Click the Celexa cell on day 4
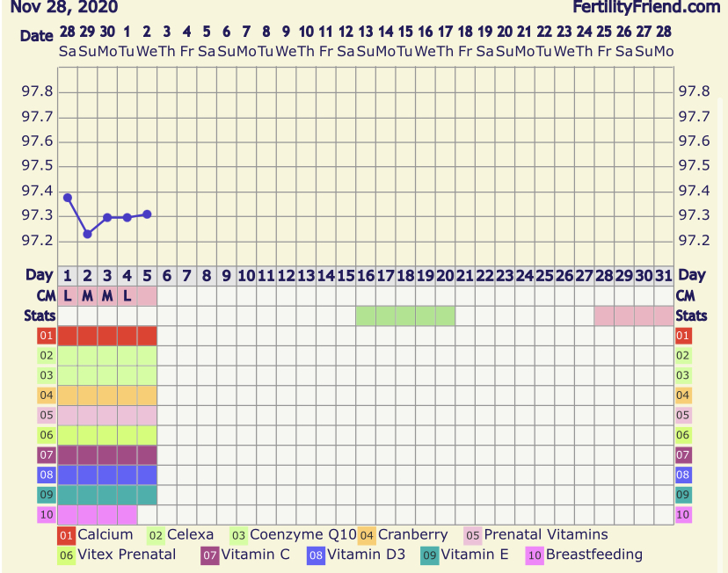This screenshot has height=573, width=728. (127, 356)
